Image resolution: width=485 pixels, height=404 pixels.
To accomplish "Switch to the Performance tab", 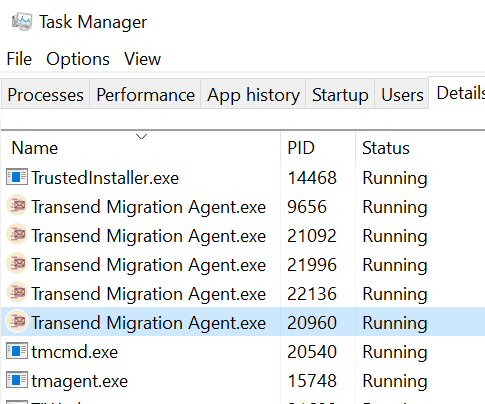I will [145, 95].
